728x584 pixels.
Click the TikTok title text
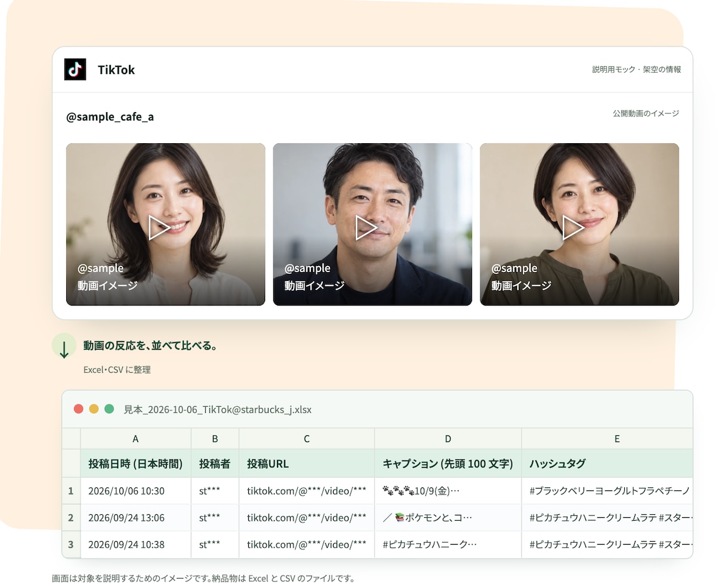116,70
